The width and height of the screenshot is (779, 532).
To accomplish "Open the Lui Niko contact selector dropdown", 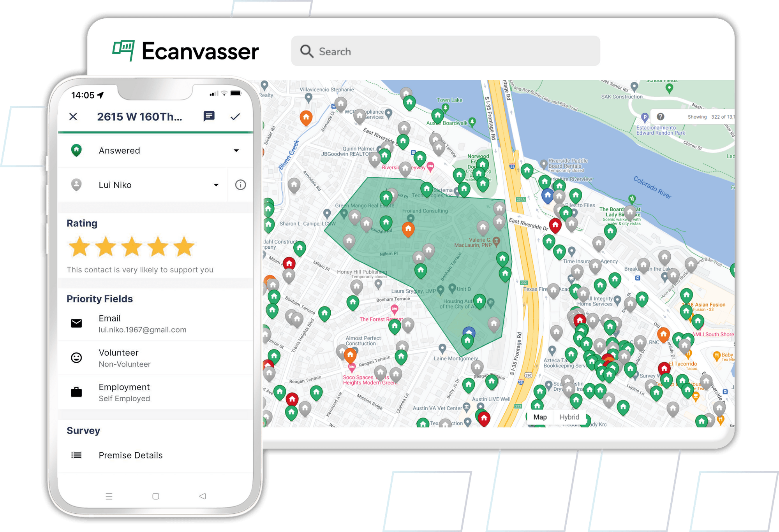I will coord(216,185).
